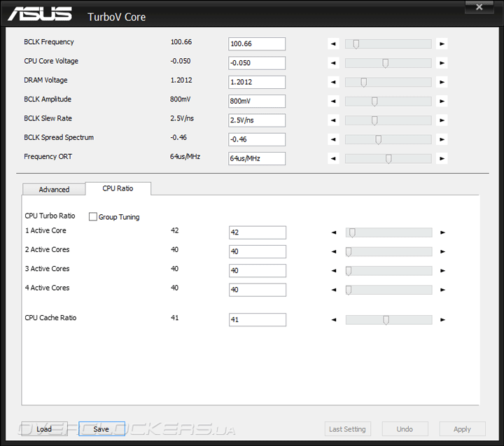Click the BCLK Amplitude 800mV field
Image resolution: width=504 pixels, height=446 pixels.
(x=257, y=102)
